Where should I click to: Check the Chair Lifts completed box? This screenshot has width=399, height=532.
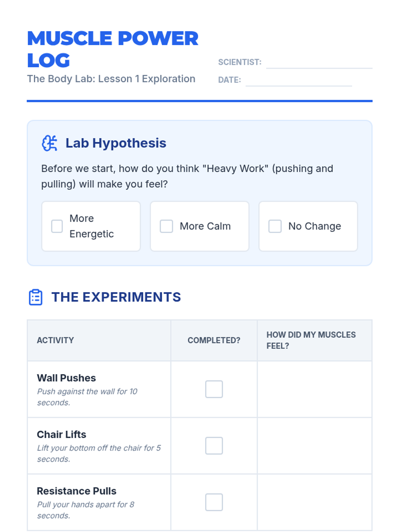[x=214, y=446]
